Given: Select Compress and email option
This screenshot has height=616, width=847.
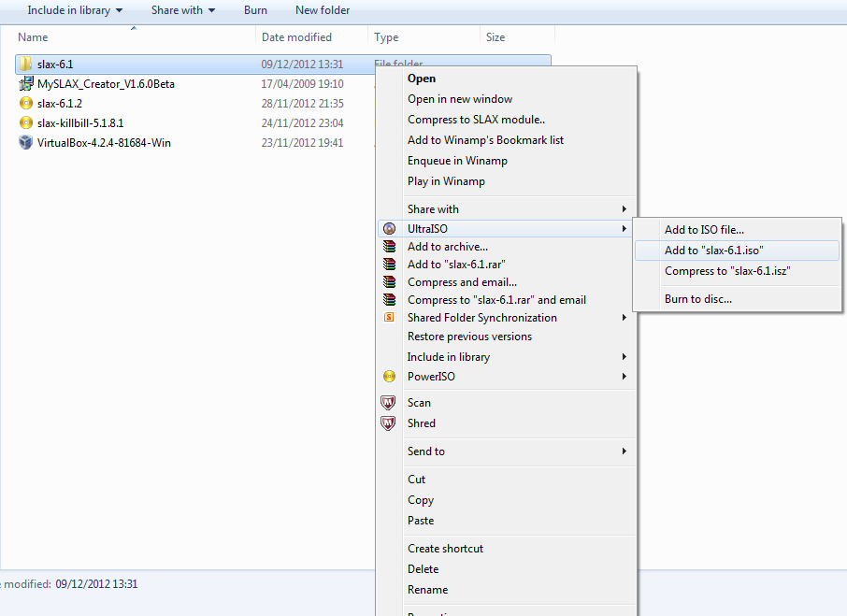Looking at the screenshot, I should click(x=462, y=282).
